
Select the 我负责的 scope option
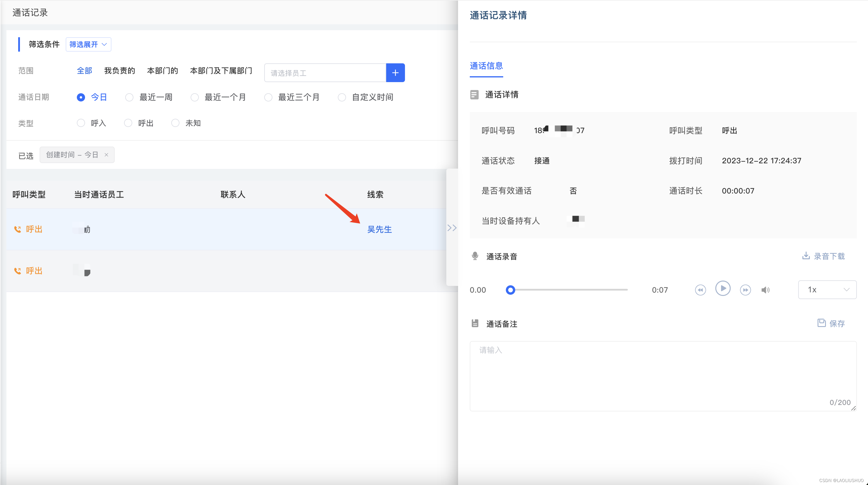pyautogui.click(x=119, y=71)
